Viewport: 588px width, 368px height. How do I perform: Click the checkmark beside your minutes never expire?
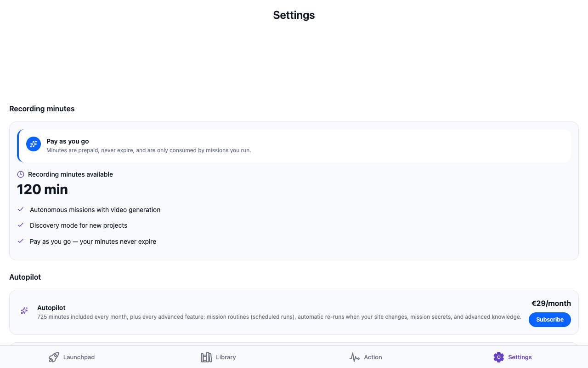(x=21, y=241)
